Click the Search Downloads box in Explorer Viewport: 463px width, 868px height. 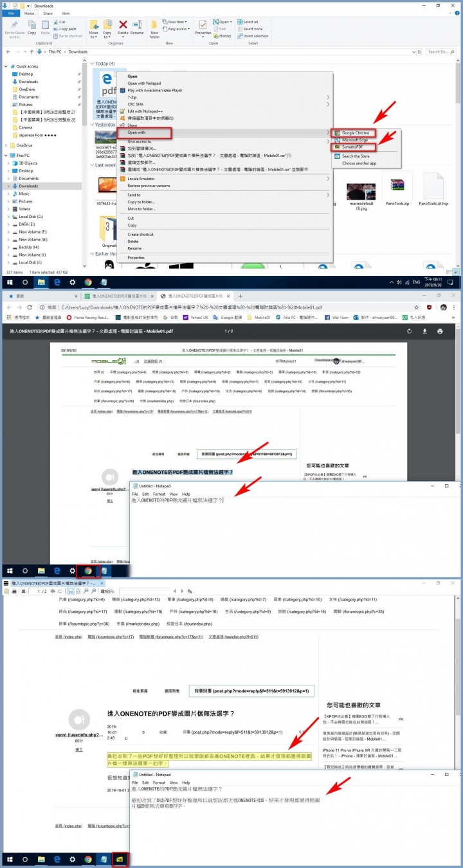click(442, 51)
